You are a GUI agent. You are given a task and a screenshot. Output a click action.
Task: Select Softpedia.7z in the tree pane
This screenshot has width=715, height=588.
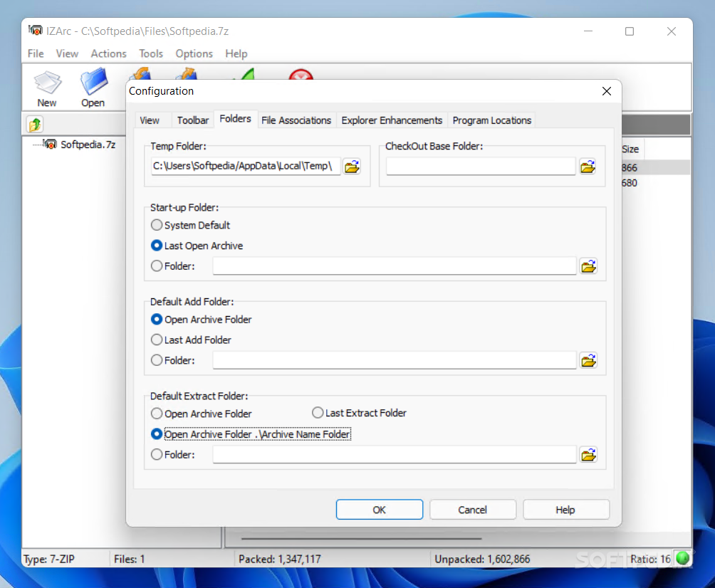tap(88, 145)
